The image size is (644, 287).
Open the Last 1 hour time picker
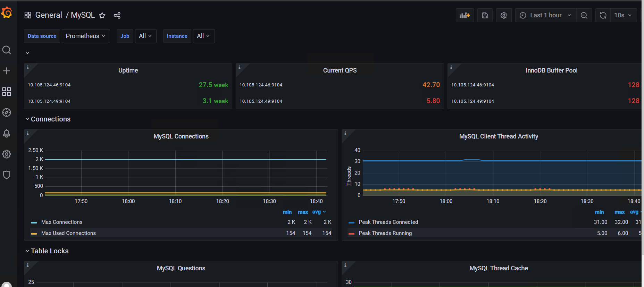point(545,15)
